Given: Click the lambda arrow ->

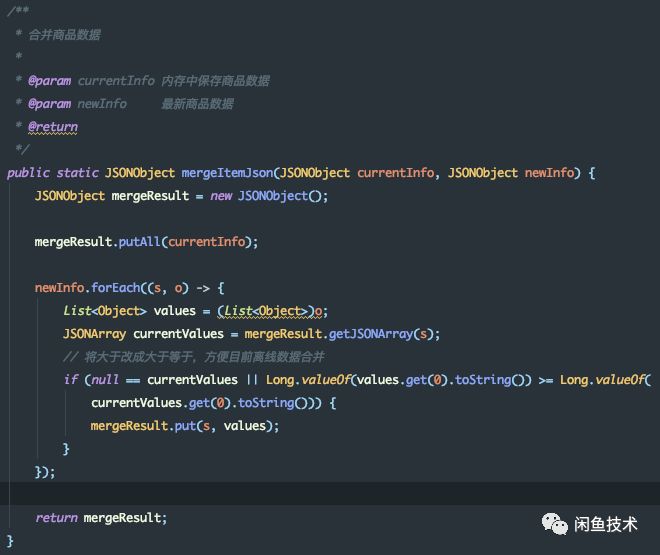Looking at the screenshot, I should click(x=203, y=288).
